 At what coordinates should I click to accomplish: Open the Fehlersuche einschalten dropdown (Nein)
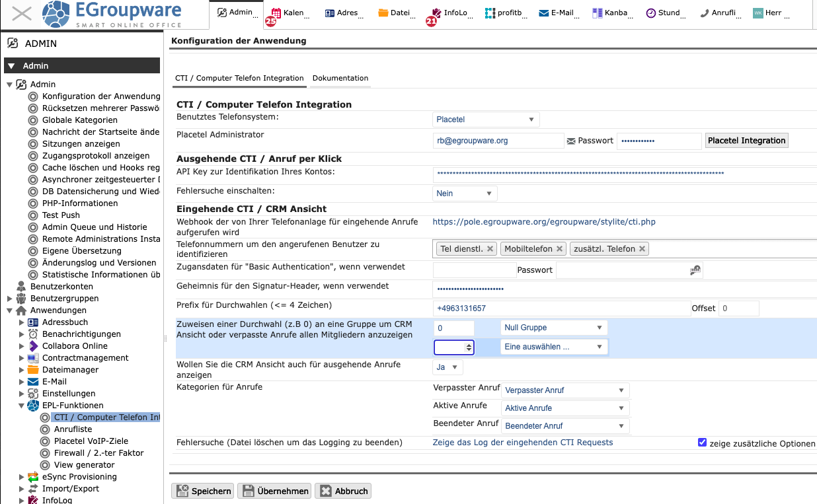coord(465,194)
